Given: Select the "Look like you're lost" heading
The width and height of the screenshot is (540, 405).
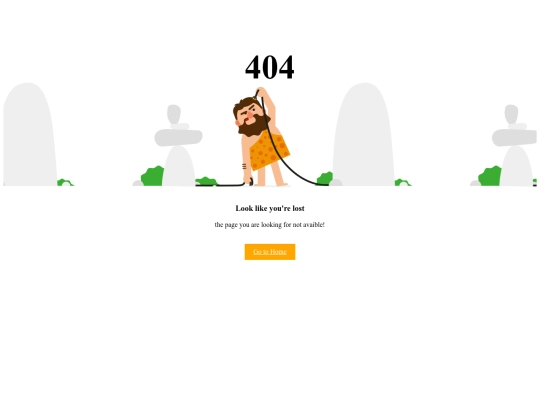Looking at the screenshot, I should point(270,208).
